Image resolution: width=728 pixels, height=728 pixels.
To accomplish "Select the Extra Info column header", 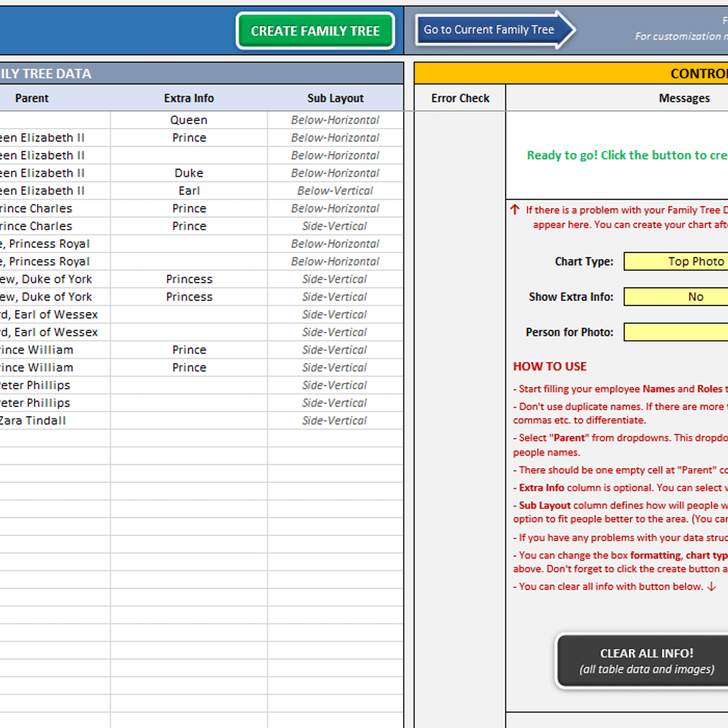I will tap(189, 98).
